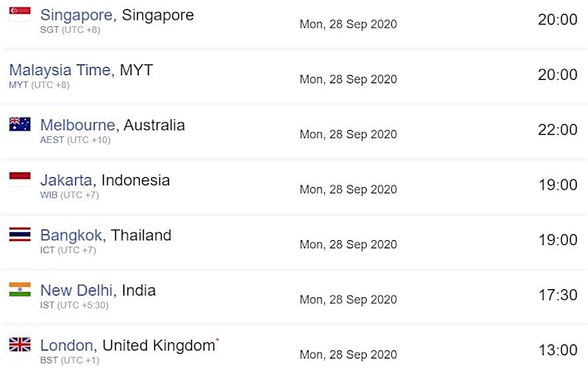Select the 17:30 New Delhi time
Image resolution: width=588 pixels, height=374 pixels.
click(x=558, y=295)
